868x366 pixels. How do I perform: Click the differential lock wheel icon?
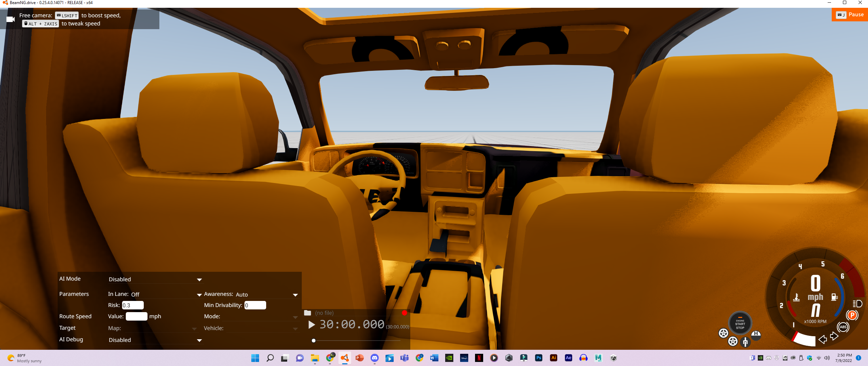tap(723, 333)
